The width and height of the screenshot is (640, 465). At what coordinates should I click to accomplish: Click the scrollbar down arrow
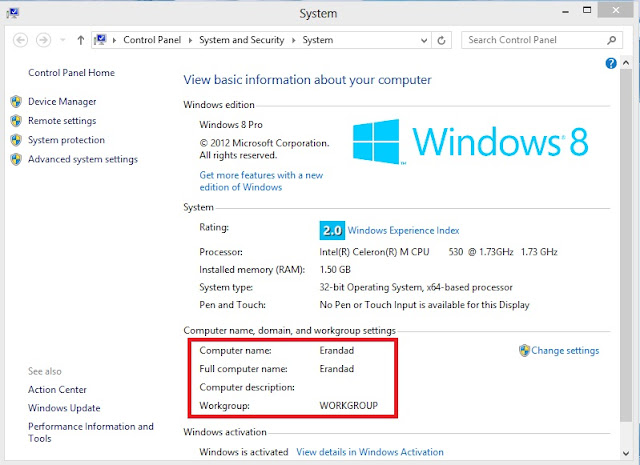[x=626, y=453]
